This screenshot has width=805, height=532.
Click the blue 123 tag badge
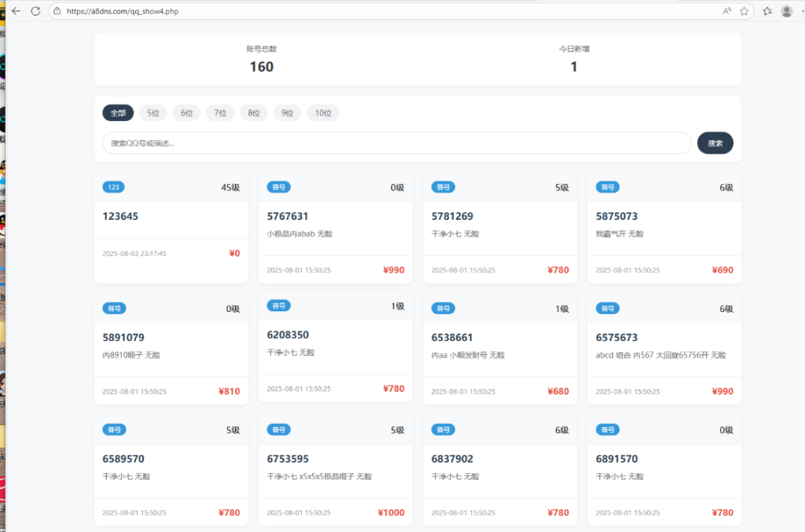(113, 187)
